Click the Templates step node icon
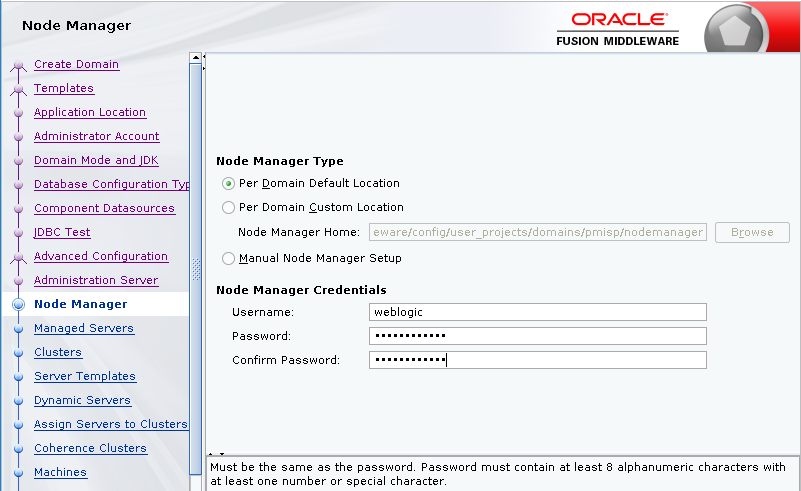This screenshot has height=491, width=801. tap(17, 90)
